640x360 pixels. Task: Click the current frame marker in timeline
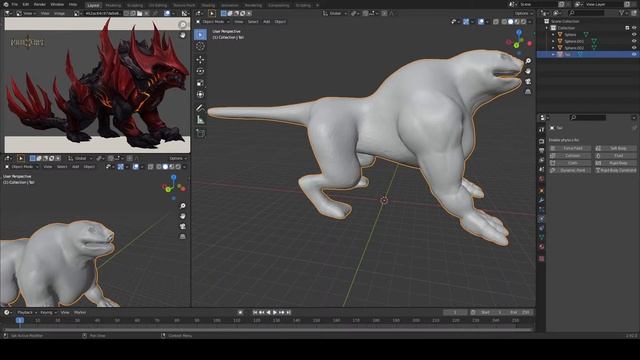point(20,321)
